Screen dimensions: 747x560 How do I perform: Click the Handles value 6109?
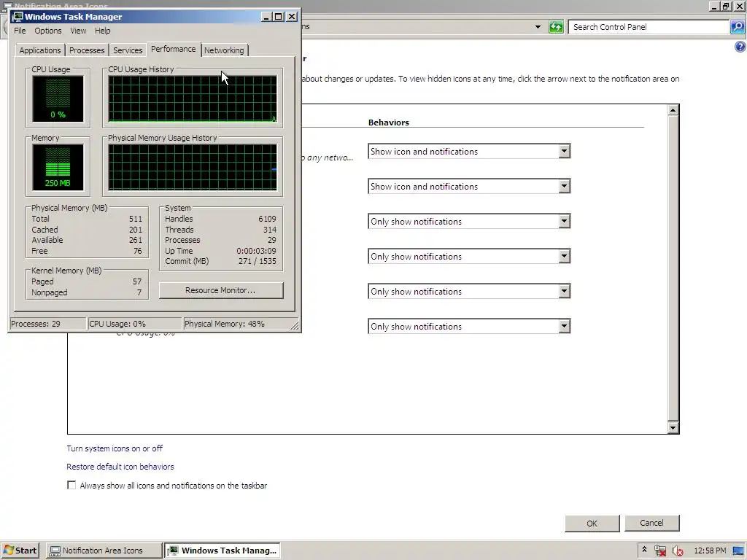click(267, 219)
